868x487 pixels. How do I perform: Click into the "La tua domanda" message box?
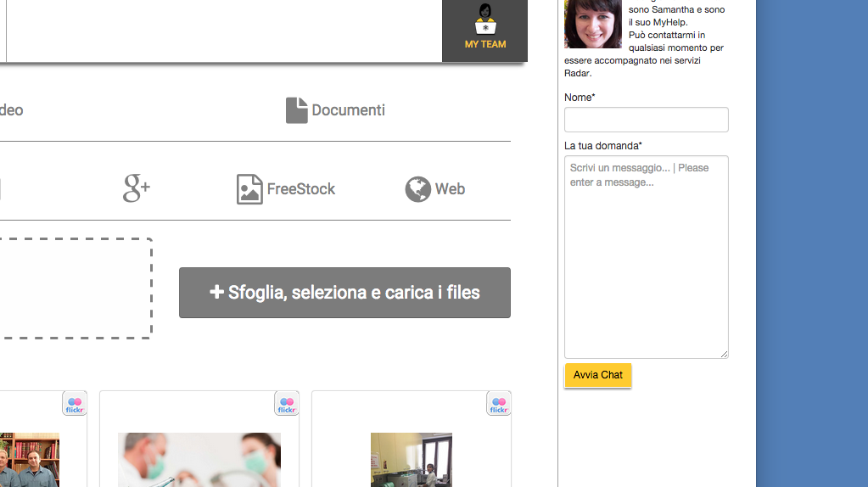pos(646,256)
